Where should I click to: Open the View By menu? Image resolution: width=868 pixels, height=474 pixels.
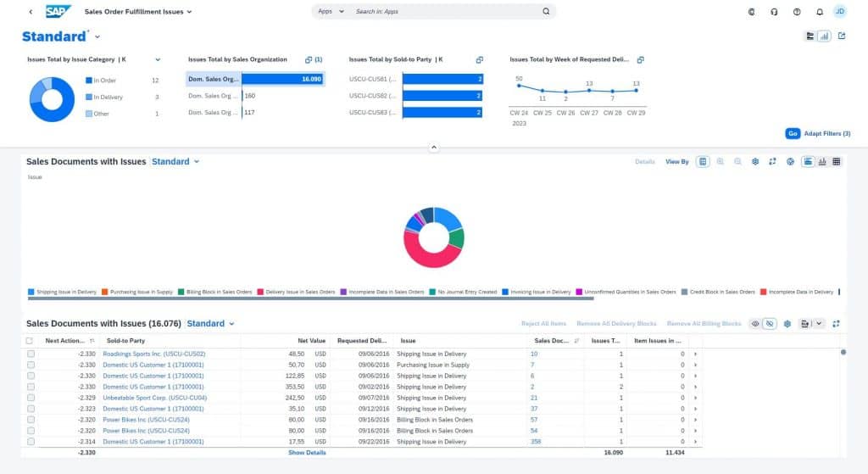[677, 162]
